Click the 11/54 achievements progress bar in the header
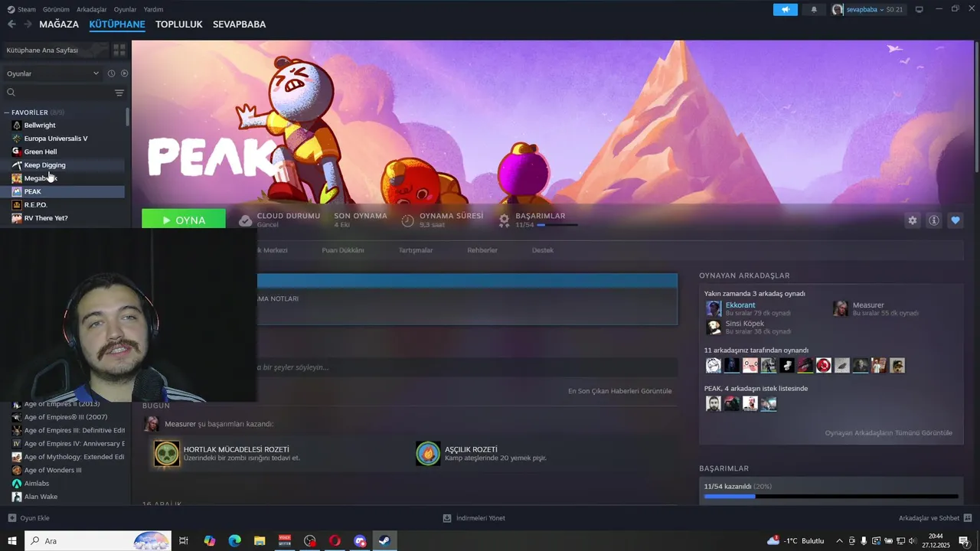This screenshot has width=980, height=551. coord(557,225)
